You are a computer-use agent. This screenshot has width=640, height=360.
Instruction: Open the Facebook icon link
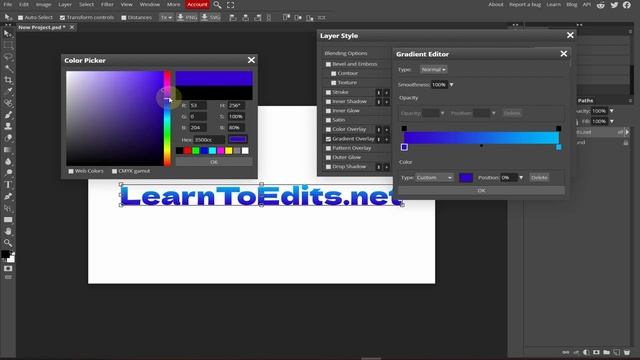pos(627,5)
